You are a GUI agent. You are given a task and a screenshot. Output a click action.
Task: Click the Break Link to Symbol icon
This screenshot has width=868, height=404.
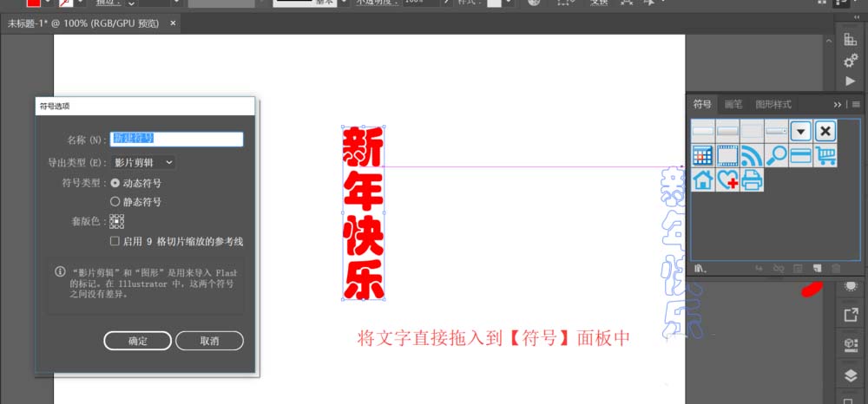coord(779,269)
